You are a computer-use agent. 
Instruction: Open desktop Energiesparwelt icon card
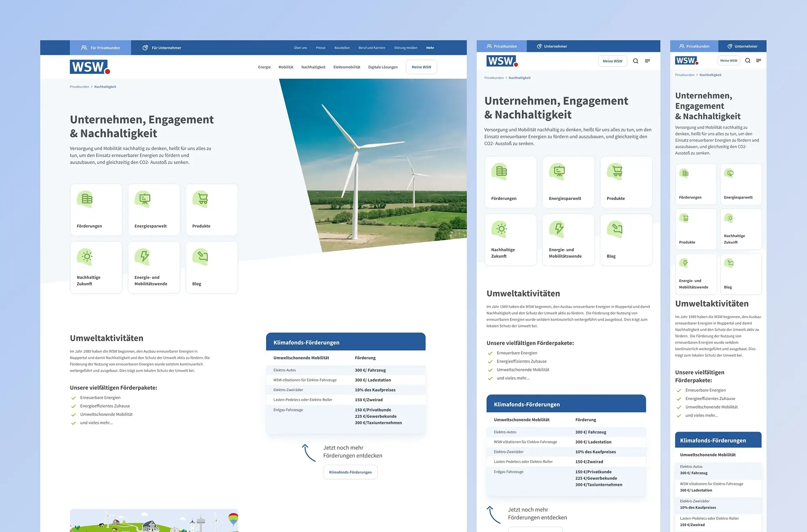click(154, 210)
